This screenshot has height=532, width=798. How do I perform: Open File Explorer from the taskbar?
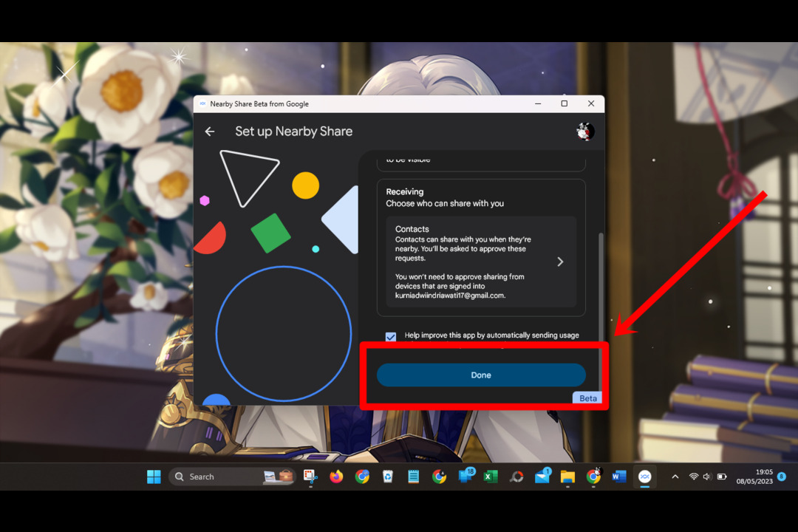click(567, 477)
